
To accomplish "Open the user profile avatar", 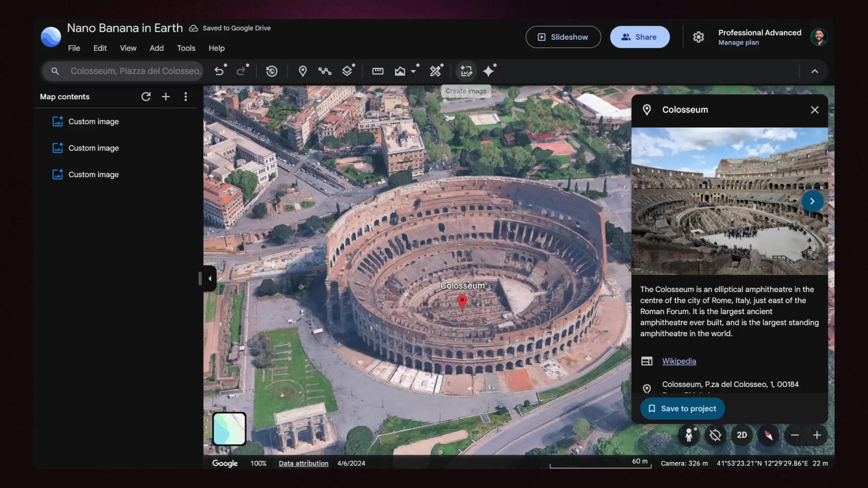I will click(819, 37).
